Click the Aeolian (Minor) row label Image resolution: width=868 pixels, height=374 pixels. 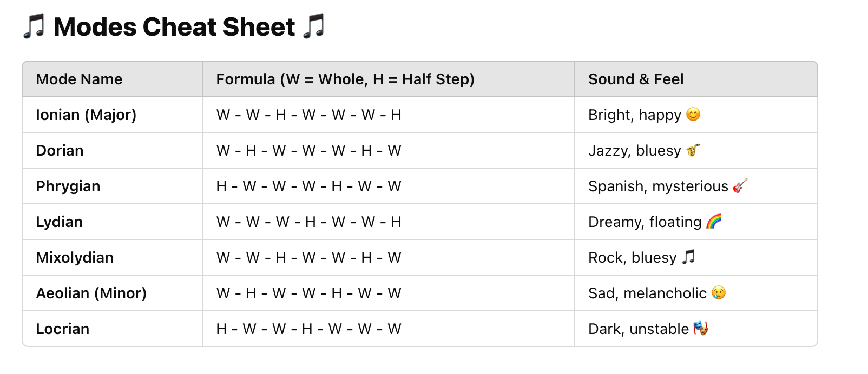click(x=91, y=293)
